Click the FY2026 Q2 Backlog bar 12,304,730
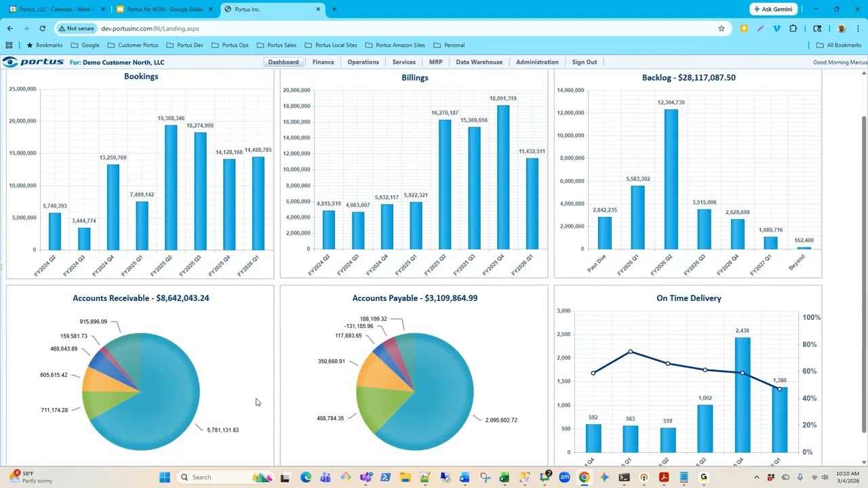The height and width of the screenshot is (488, 868). (671, 179)
